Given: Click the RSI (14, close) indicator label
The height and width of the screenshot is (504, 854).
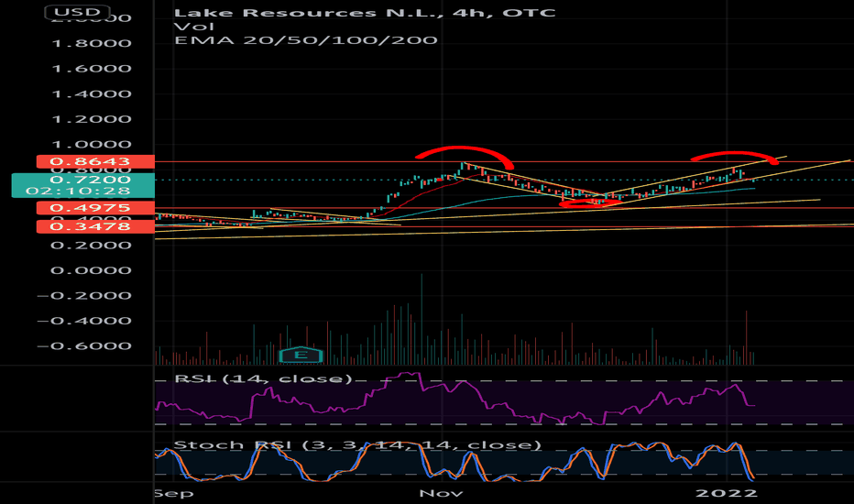Looking at the screenshot, I should (263, 378).
